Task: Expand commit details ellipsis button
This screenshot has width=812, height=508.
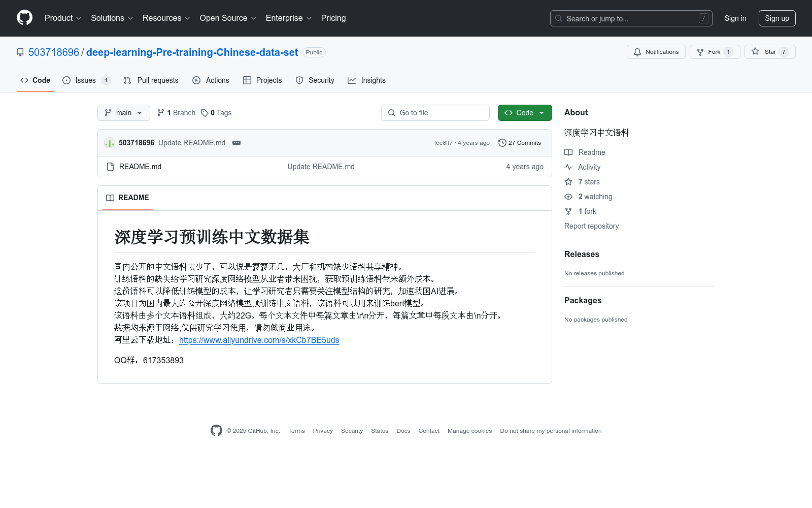Action: [x=236, y=143]
